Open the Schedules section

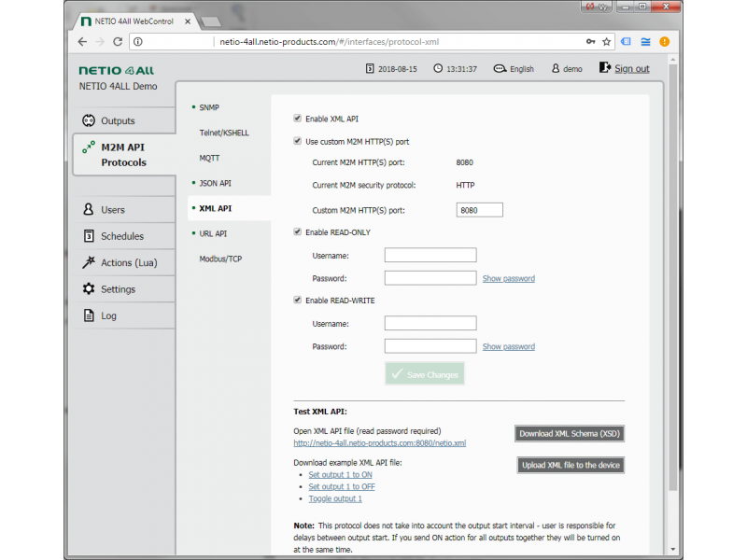pos(125,236)
